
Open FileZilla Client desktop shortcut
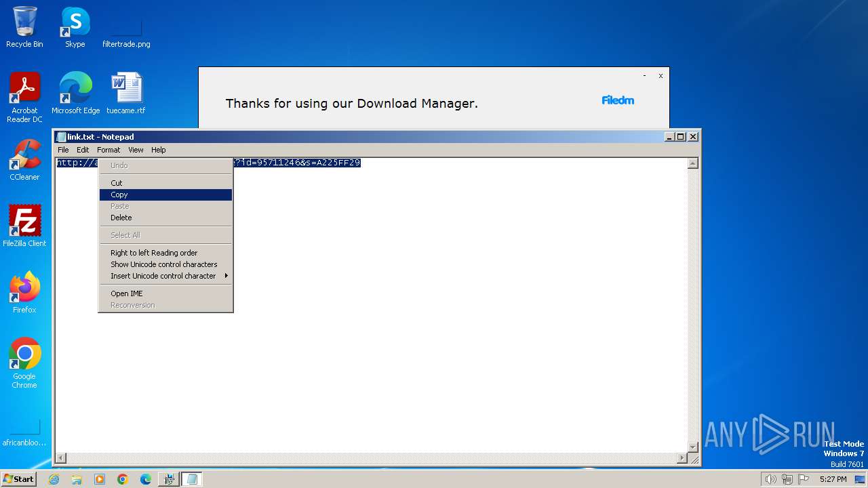(24, 226)
